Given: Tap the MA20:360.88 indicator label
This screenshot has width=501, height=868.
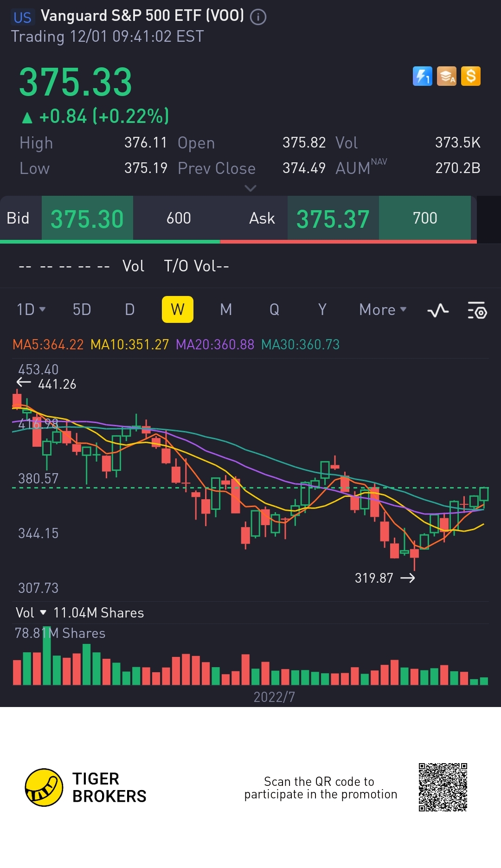Looking at the screenshot, I should coord(215,344).
